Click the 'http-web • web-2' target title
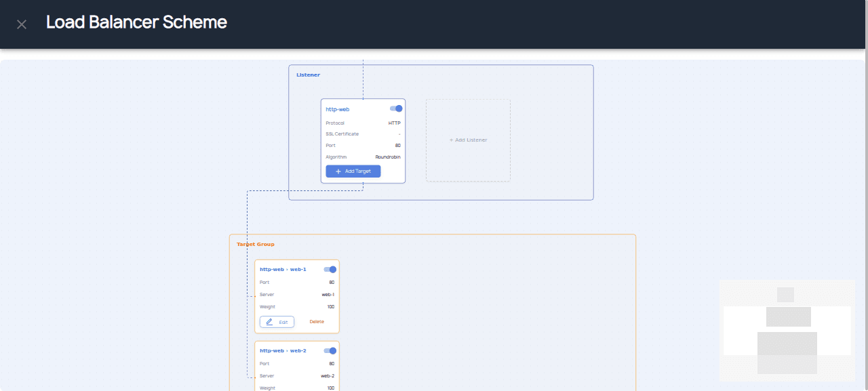This screenshot has width=868, height=391. point(283,350)
